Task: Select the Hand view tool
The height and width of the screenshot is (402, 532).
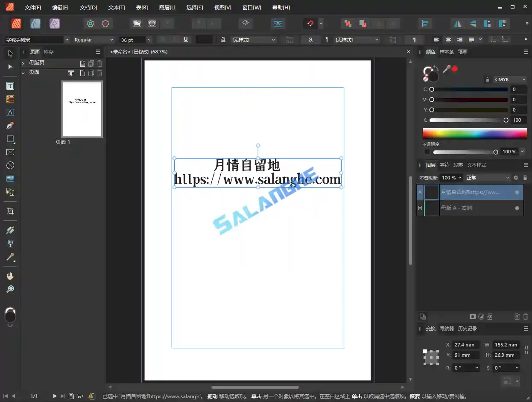Action: [x=10, y=276]
